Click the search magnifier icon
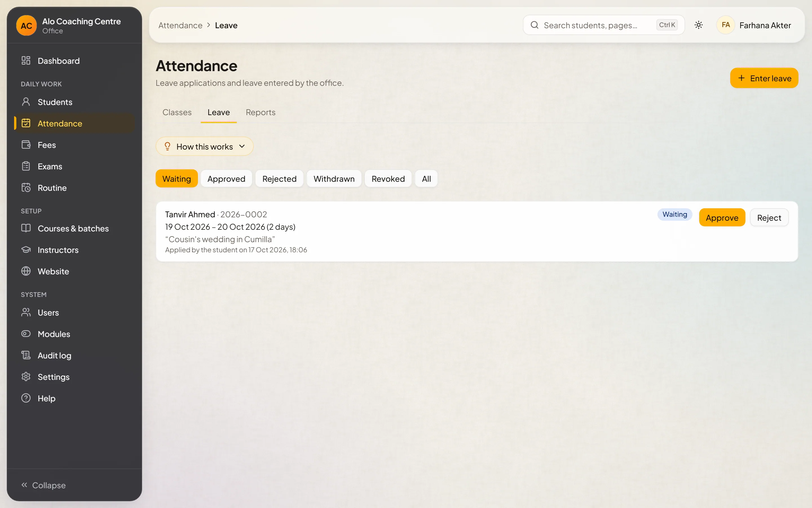 [x=535, y=25]
